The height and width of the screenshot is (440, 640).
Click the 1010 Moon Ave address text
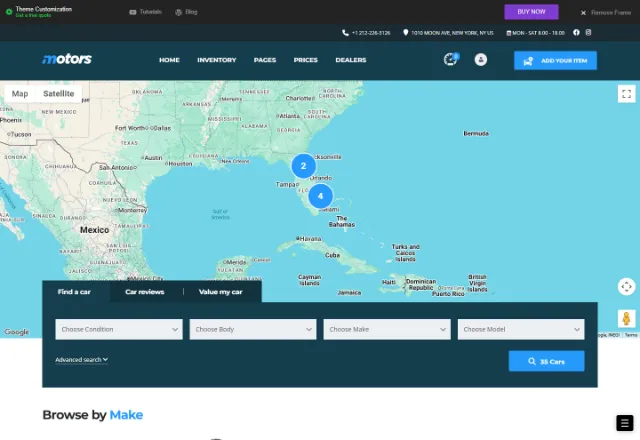coord(452,33)
